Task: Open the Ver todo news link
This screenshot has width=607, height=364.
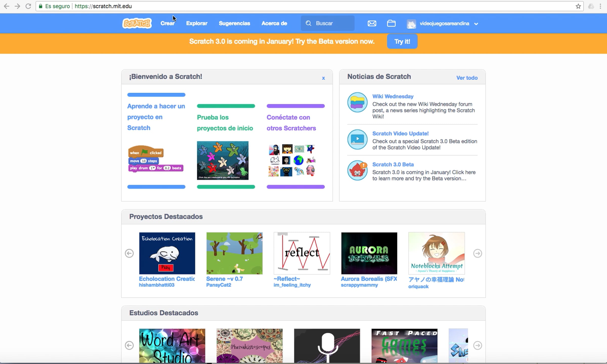Action: pos(467,78)
